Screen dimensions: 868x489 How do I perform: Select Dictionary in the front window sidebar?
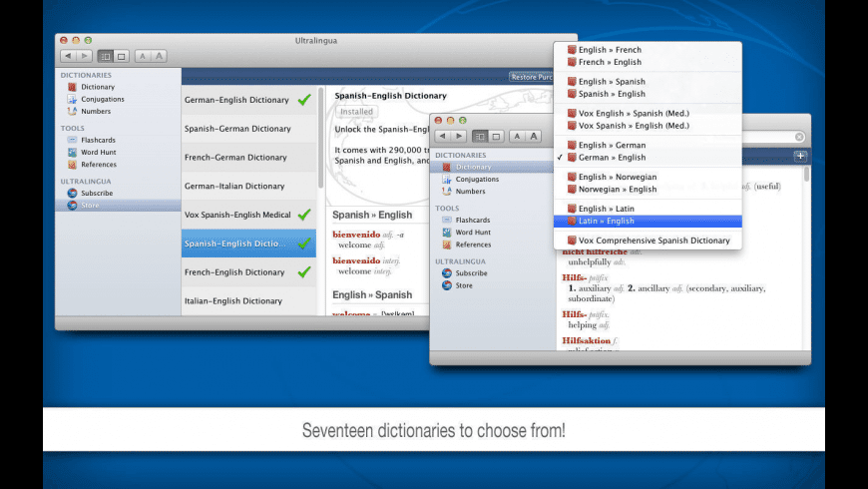(492, 167)
